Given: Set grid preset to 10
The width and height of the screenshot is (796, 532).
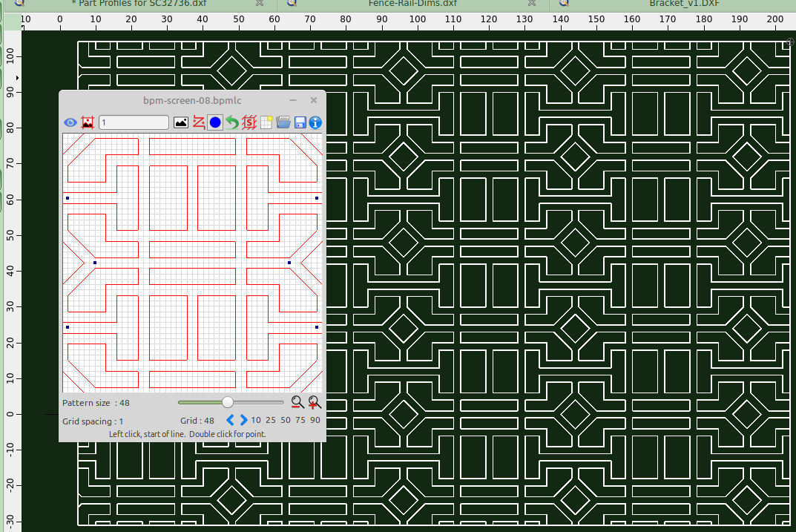Looking at the screenshot, I should point(256,421).
